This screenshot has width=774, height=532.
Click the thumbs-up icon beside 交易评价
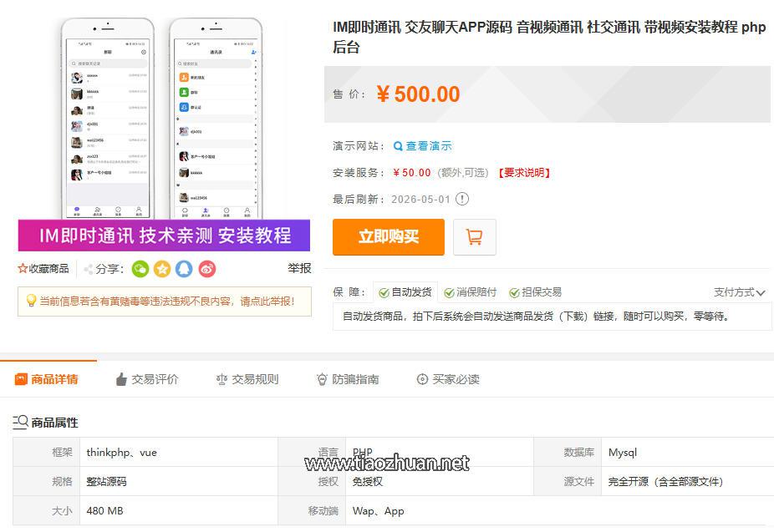coord(121,379)
